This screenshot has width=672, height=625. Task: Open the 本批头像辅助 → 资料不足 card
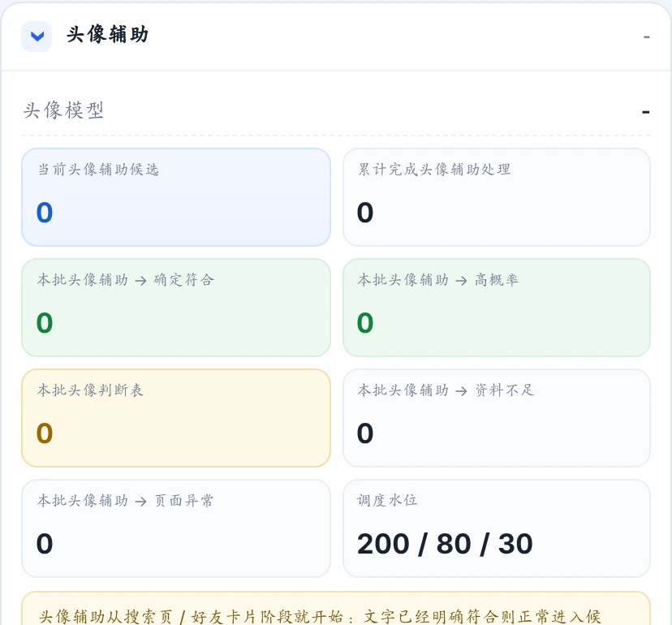click(497, 418)
